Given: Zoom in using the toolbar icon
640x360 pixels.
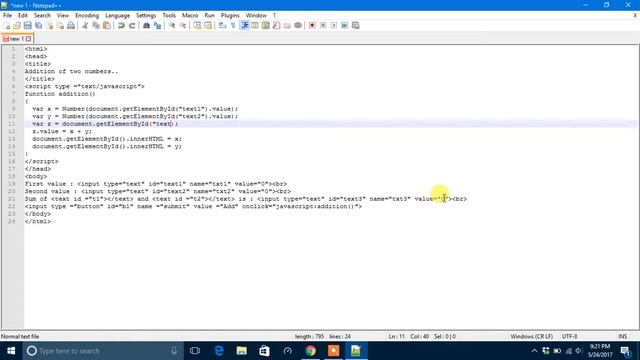Looking at the screenshot, I should pyautogui.click(x=172, y=25).
